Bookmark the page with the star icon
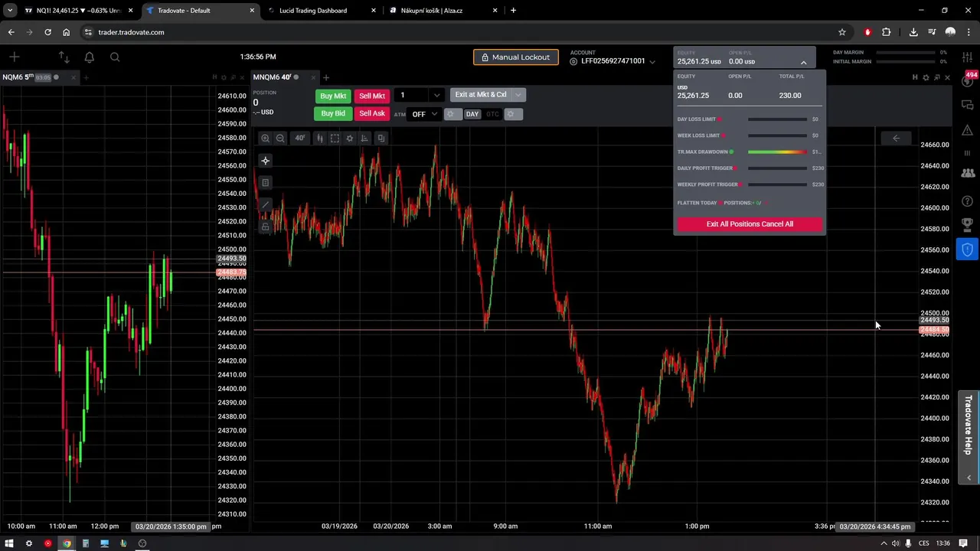This screenshot has height=551, width=980. pyautogui.click(x=842, y=32)
